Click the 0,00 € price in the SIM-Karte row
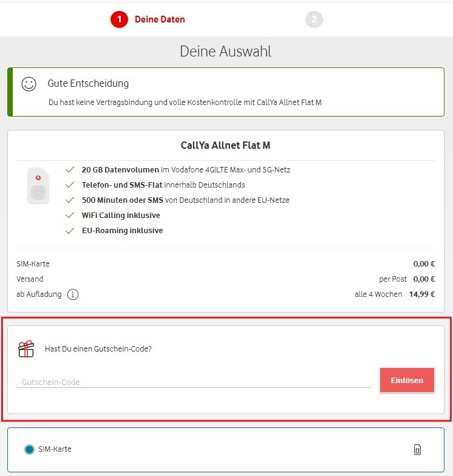The width and height of the screenshot is (453, 476). [x=424, y=263]
